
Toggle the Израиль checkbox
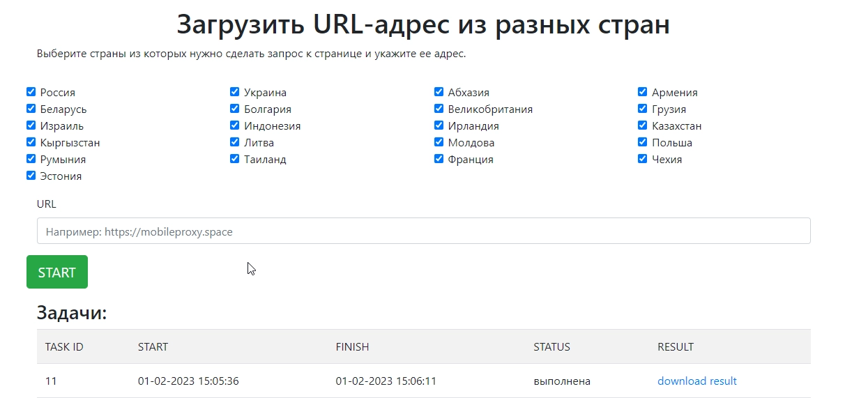31,125
